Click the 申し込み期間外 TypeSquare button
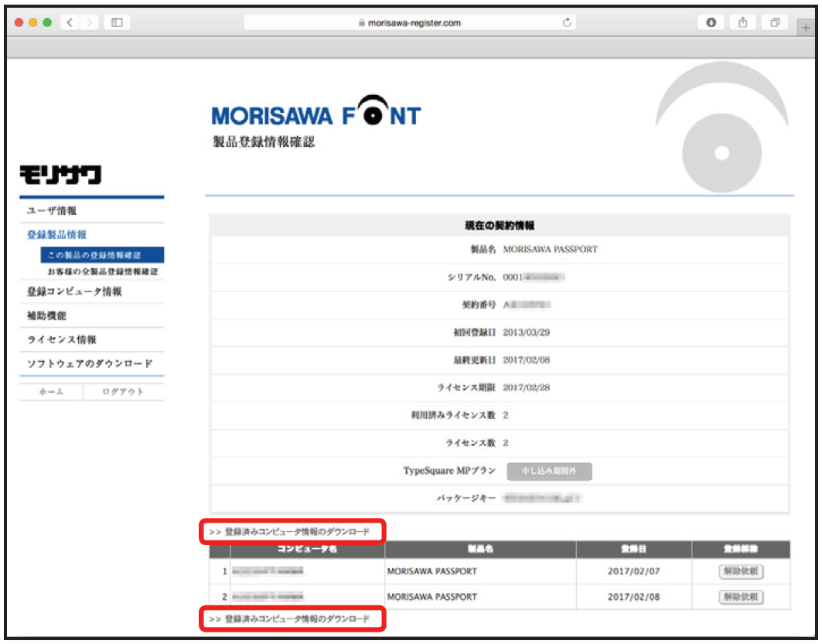Image resolution: width=822 pixels, height=644 pixels. pos(549,471)
